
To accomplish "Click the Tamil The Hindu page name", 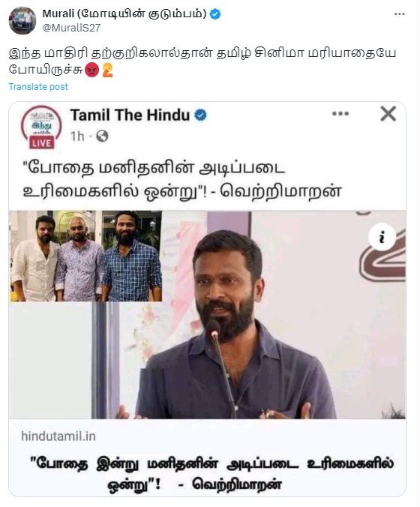I will [x=130, y=115].
